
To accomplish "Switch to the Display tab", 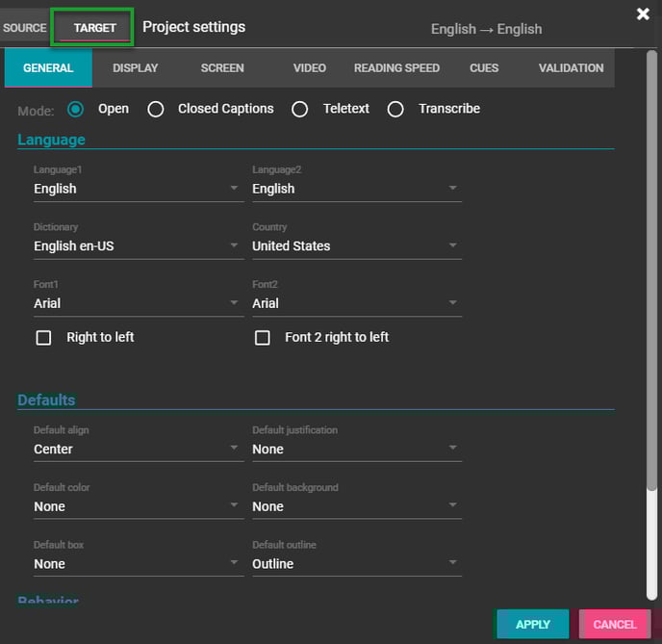I will [x=135, y=68].
